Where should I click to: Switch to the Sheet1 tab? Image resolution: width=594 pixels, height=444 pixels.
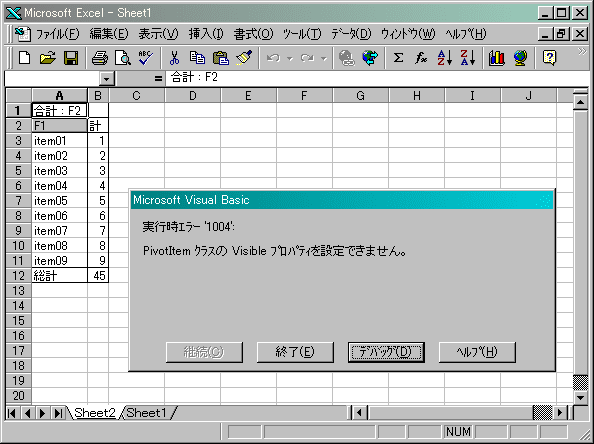146,413
